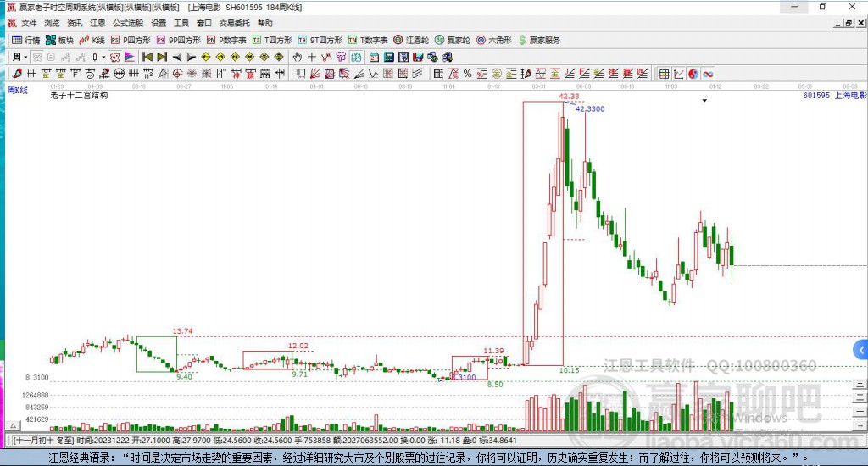Expand the 0 value dropdown arrow
The image size is (868, 466).
(x=103, y=57)
